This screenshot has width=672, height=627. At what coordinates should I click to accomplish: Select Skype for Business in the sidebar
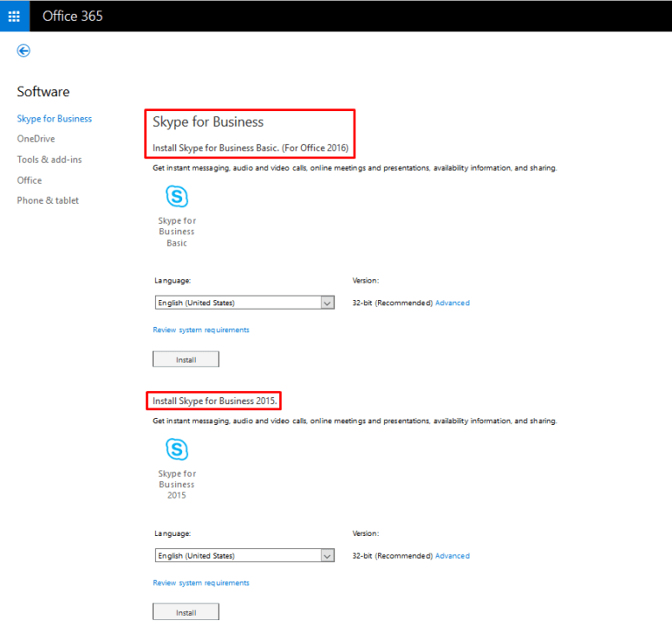pos(54,119)
